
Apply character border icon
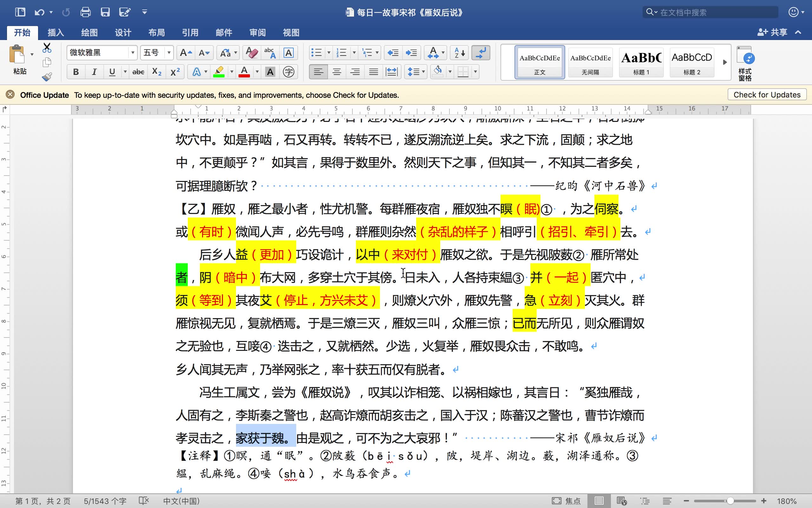tap(289, 53)
